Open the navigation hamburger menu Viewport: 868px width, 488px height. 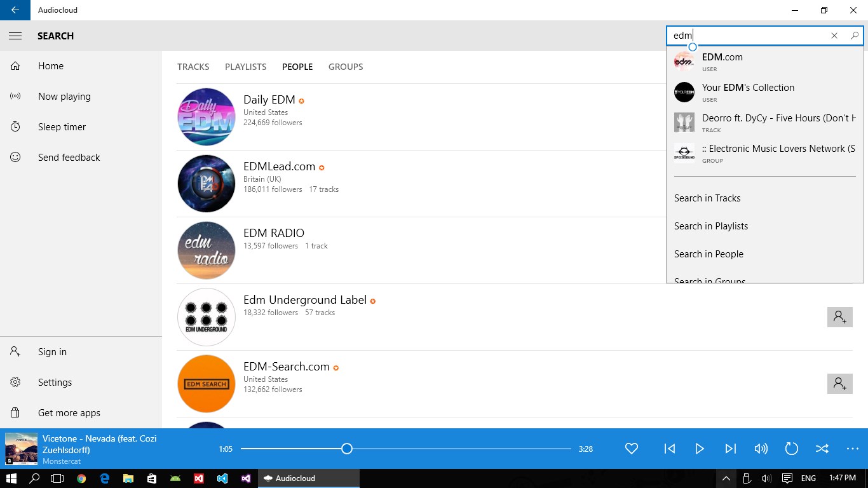[15, 36]
